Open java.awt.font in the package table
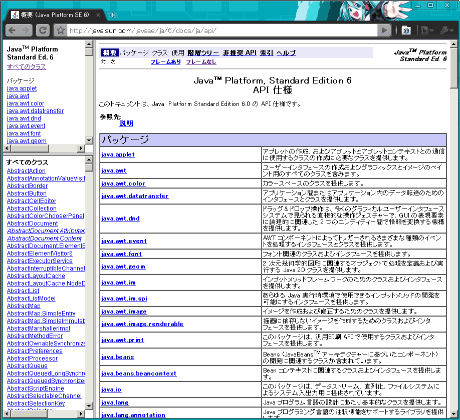 point(122,254)
